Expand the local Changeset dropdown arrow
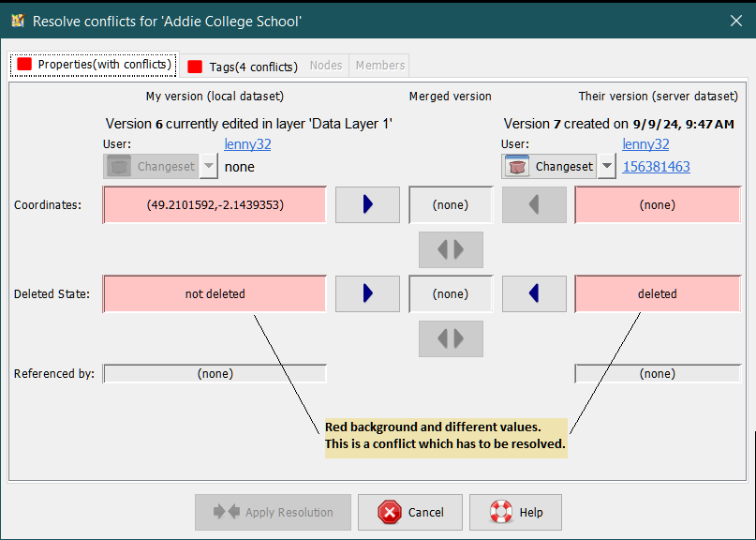This screenshot has width=756, height=540. pos(209,167)
